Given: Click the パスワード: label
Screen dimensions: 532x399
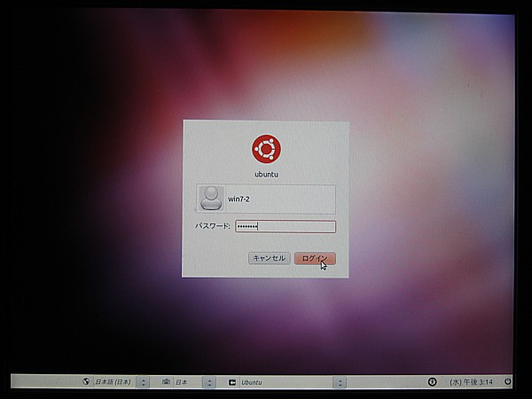Looking at the screenshot, I should [213, 226].
